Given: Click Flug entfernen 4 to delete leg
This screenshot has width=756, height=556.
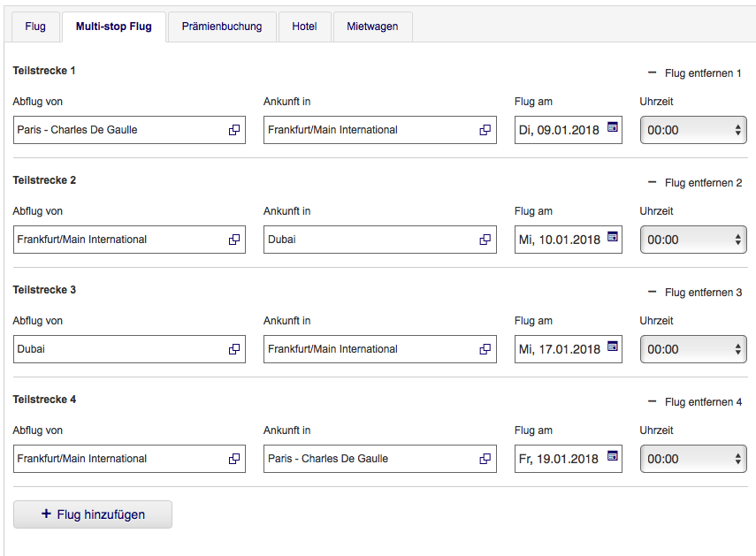Looking at the screenshot, I should [695, 402].
